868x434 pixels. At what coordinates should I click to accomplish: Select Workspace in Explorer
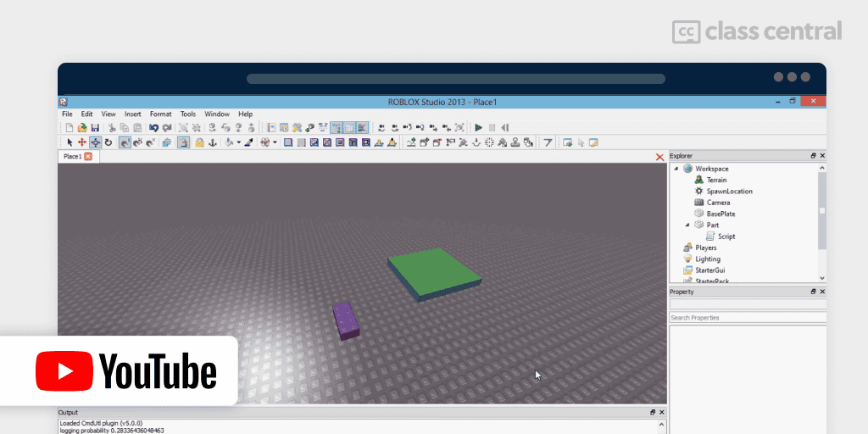(x=712, y=169)
